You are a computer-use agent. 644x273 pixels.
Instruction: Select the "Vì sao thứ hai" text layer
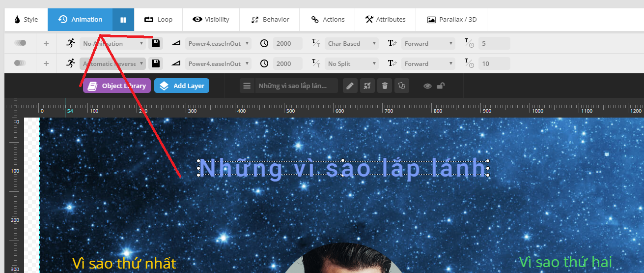tap(565, 262)
